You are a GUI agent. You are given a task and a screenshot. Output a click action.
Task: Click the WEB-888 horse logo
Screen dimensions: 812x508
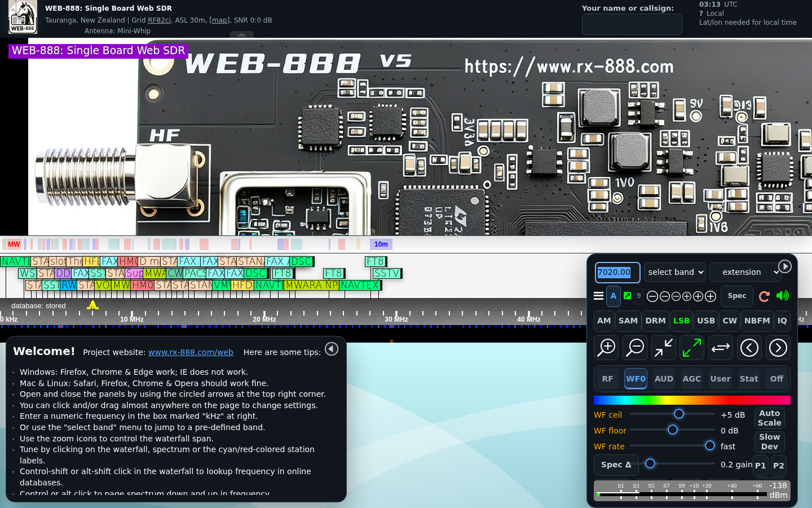pyautogui.click(x=23, y=17)
